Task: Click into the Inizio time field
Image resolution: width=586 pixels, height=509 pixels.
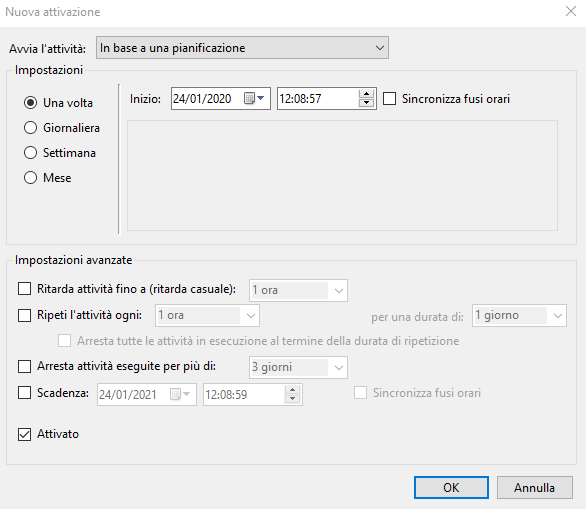Action: [318, 99]
